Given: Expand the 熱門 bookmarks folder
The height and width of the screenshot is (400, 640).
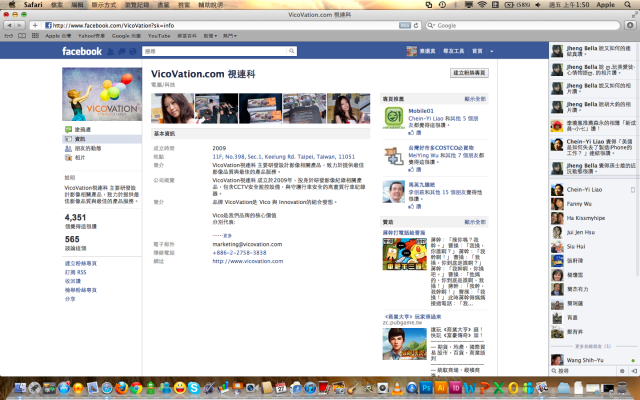Looking at the screenshot, I should [230, 36].
